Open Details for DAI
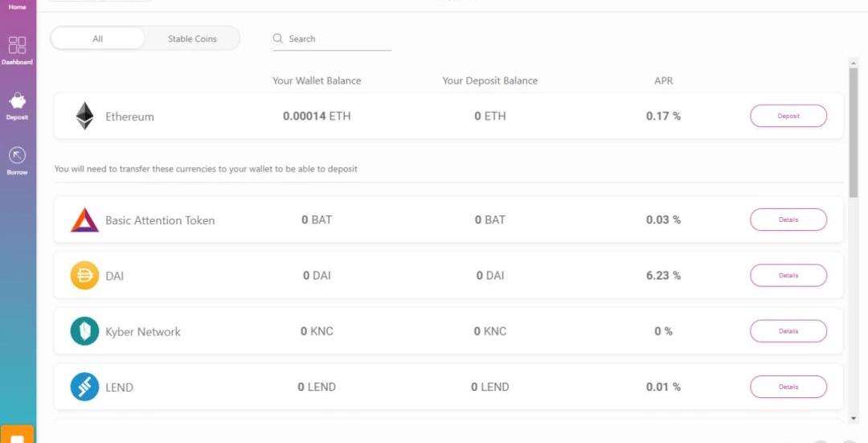The height and width of the screenshot is (443, 868). click(x=788, y=276)
